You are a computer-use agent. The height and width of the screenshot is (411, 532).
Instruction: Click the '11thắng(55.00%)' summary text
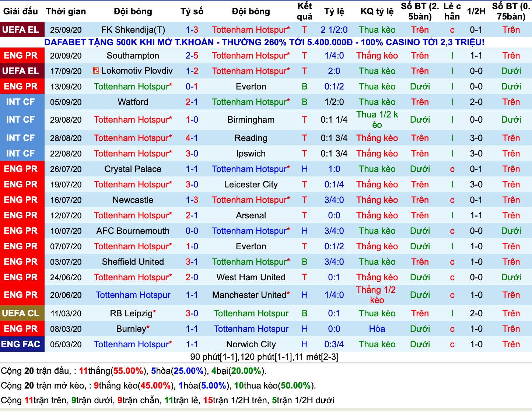pyautogui.click(x=113, y=371)
